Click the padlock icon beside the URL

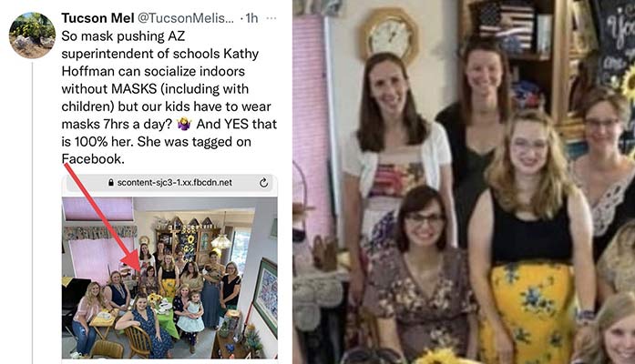111,183
